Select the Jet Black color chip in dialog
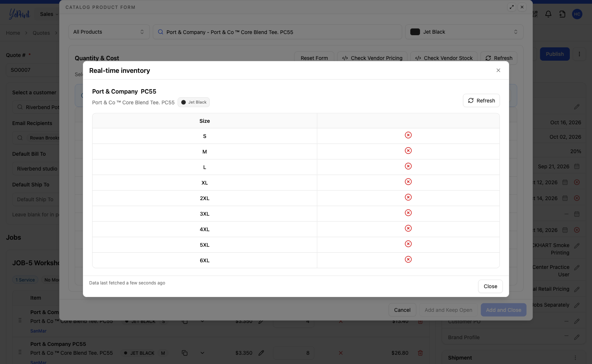592x364 pixels. tap(194, 102)
